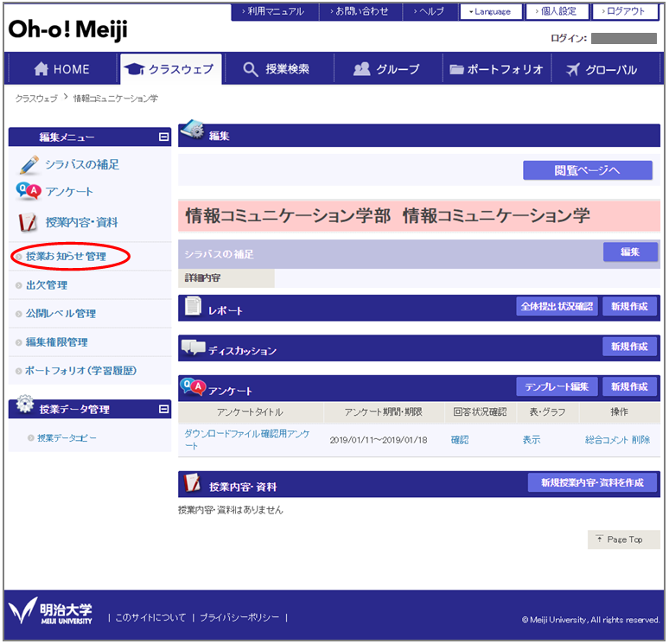The image size is (669, 644).
Task: Open 全体提出状況確認 for reports
Action: coord(557,306)
